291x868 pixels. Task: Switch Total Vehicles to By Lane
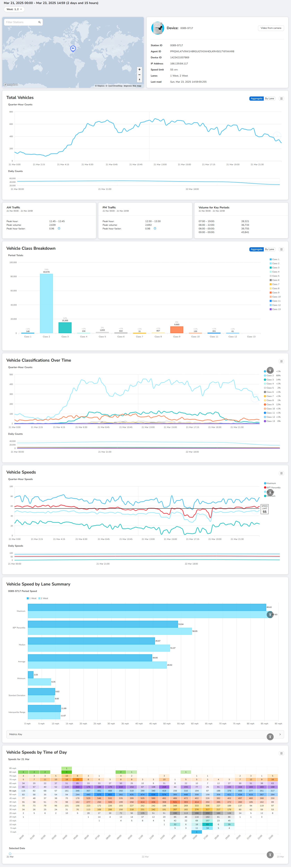point(269,98)
